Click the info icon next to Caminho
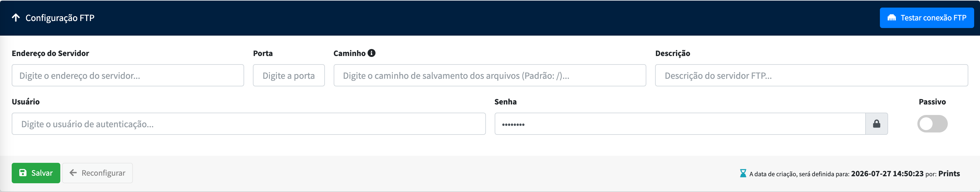Screen dimensions: 980x192 pos(371,53)
